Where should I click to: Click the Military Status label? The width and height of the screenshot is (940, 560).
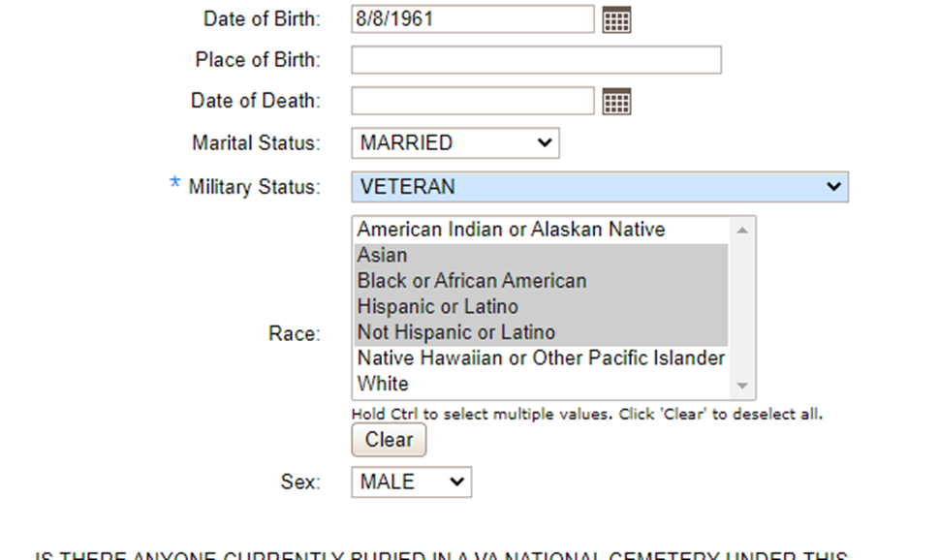(254, 187)
